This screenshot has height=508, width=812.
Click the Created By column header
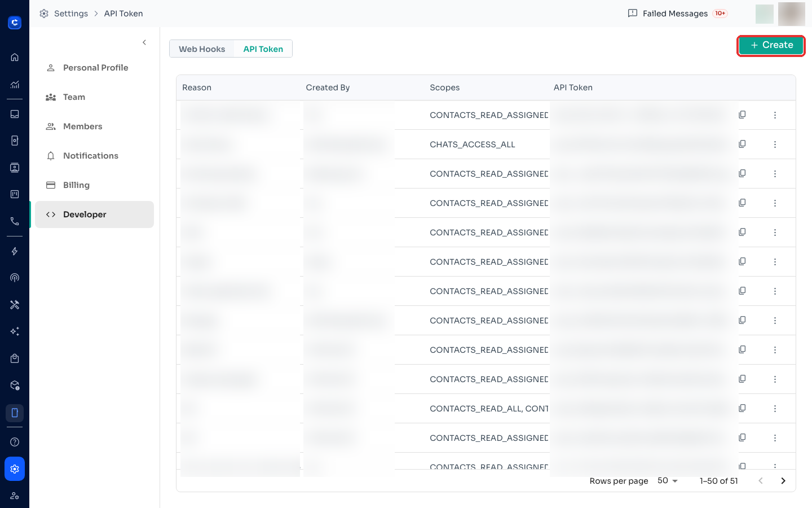tap(328, 87)
